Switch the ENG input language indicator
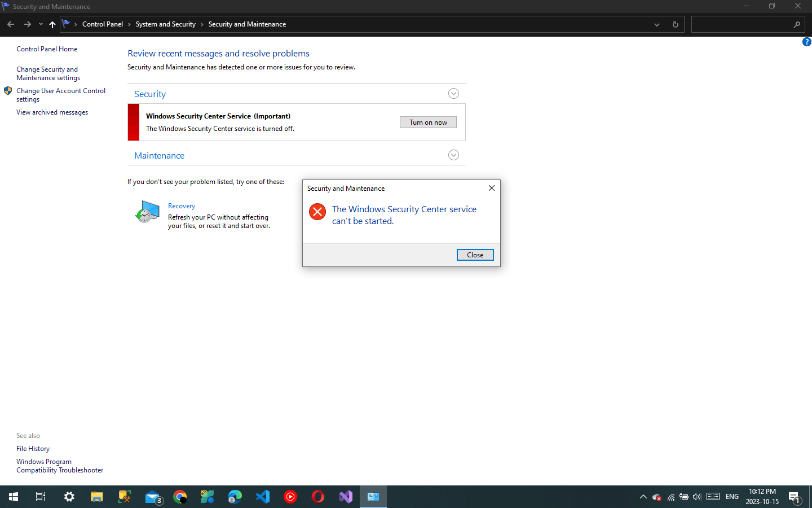The height and width of the screenshot is (508, 812). coord(732,497)
